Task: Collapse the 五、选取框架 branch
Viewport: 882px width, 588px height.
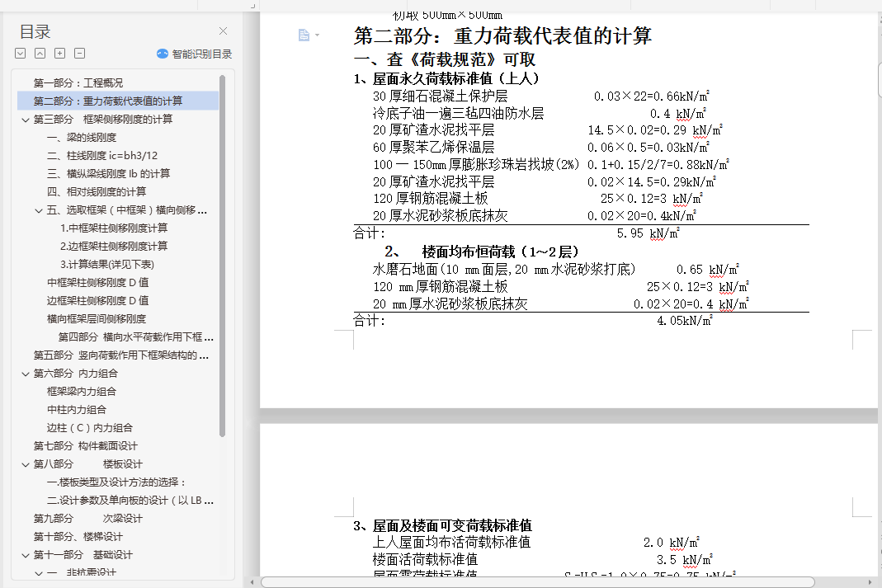Action: pyautogui.click(x=39, y=211)
